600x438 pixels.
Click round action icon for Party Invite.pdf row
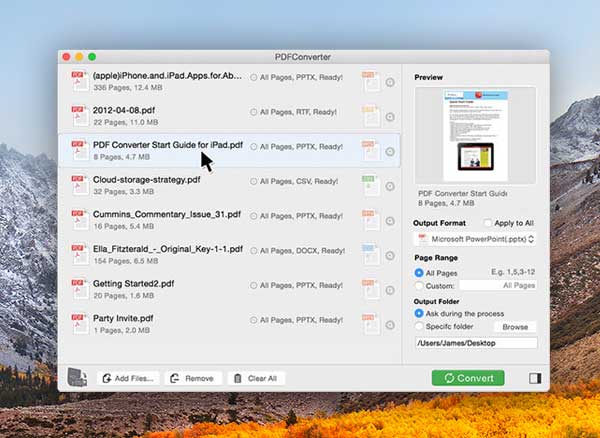390,325
